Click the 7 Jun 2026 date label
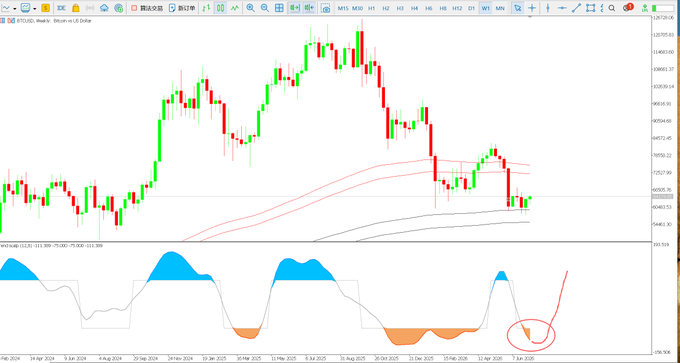 [x=523, y=359]
